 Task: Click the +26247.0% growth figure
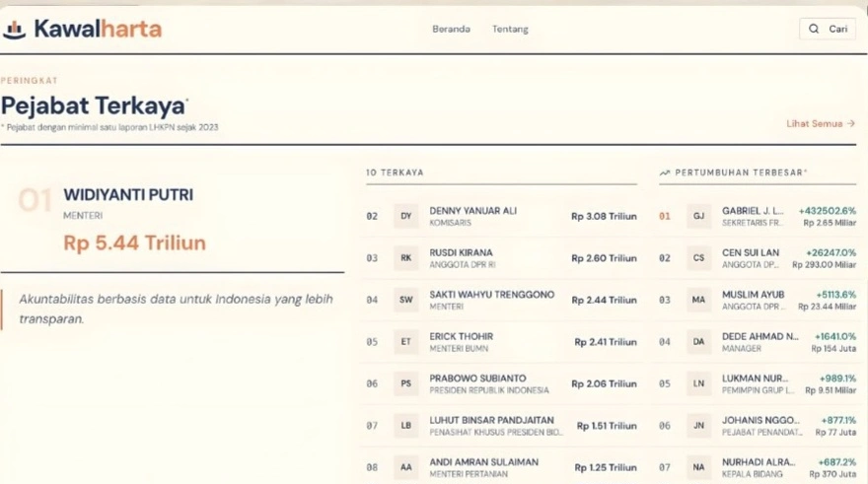coord(831,252)
